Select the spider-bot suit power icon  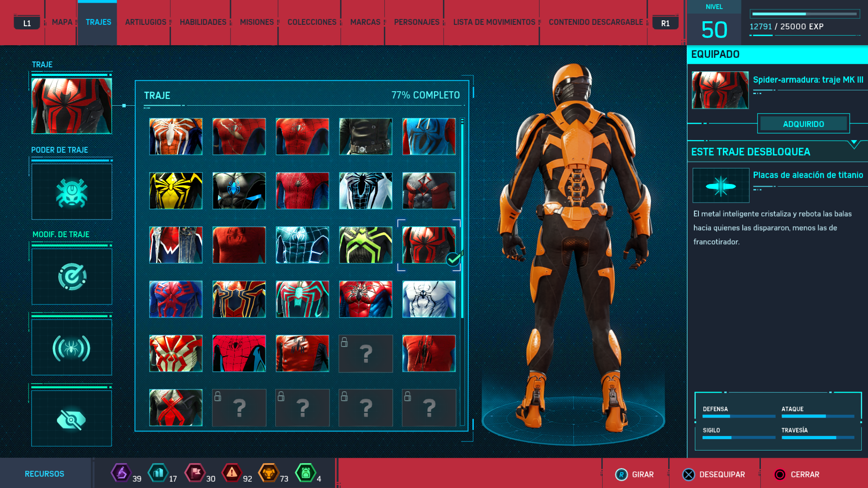click(x=72, y=192)
